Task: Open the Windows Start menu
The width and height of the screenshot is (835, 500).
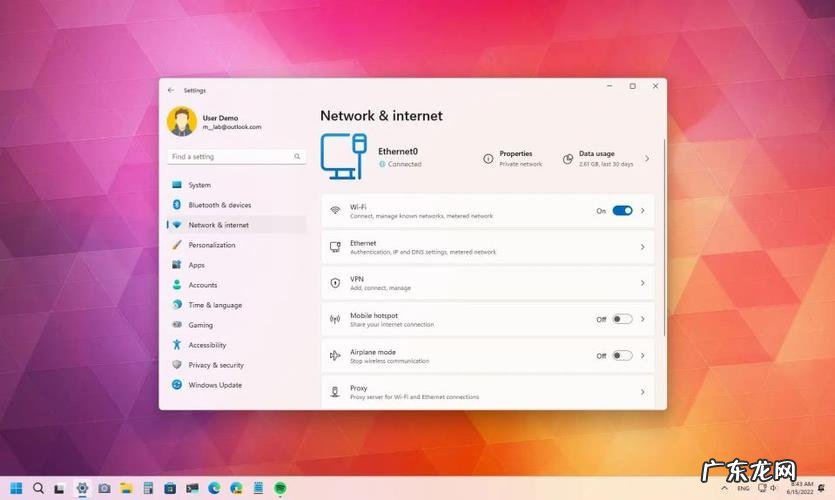Action: pos(17,488)
